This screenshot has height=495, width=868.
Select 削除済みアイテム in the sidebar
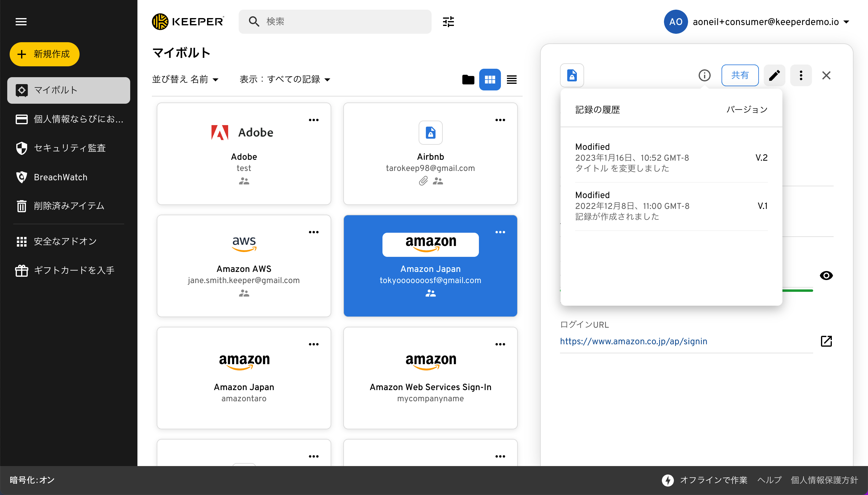coord(69,206)
